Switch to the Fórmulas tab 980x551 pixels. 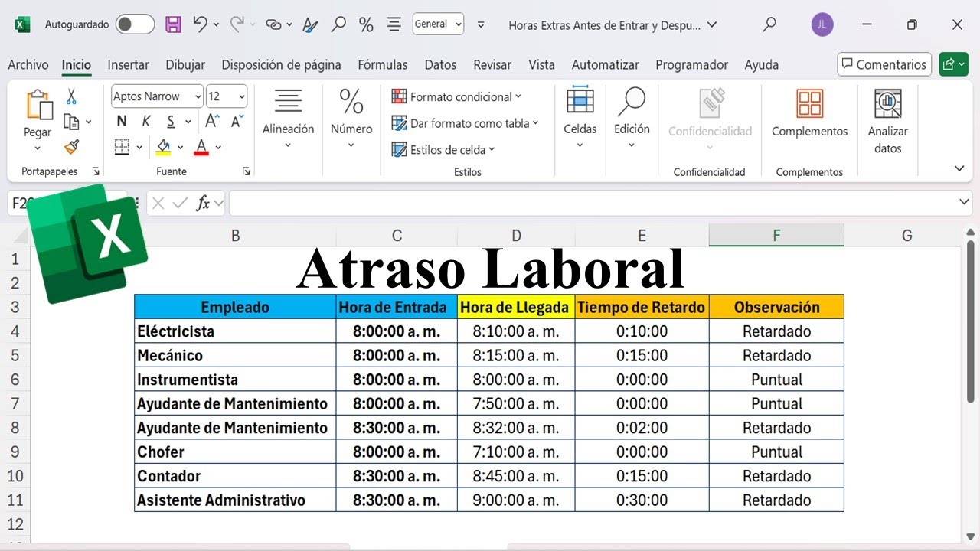coord(383,65)
